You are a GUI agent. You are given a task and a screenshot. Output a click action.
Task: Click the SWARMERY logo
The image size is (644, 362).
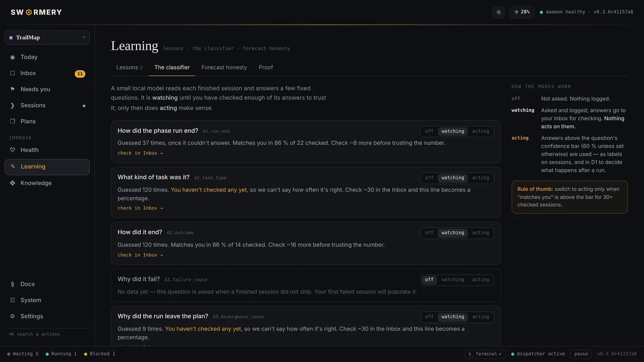36,12
